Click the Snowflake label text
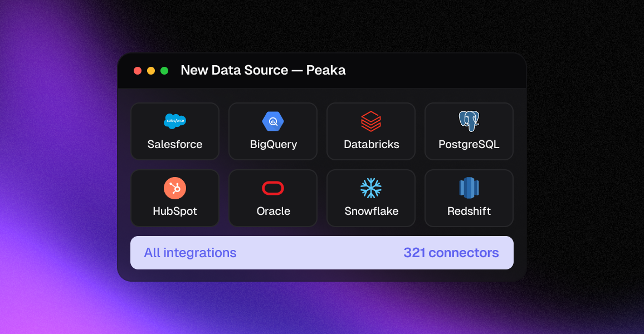 [x=371, y=211]
